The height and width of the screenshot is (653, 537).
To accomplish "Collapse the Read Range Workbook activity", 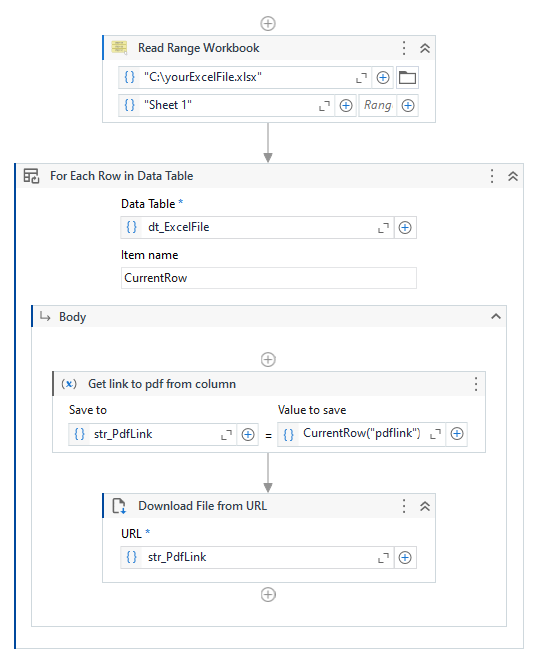I will [x=425, y=48].
